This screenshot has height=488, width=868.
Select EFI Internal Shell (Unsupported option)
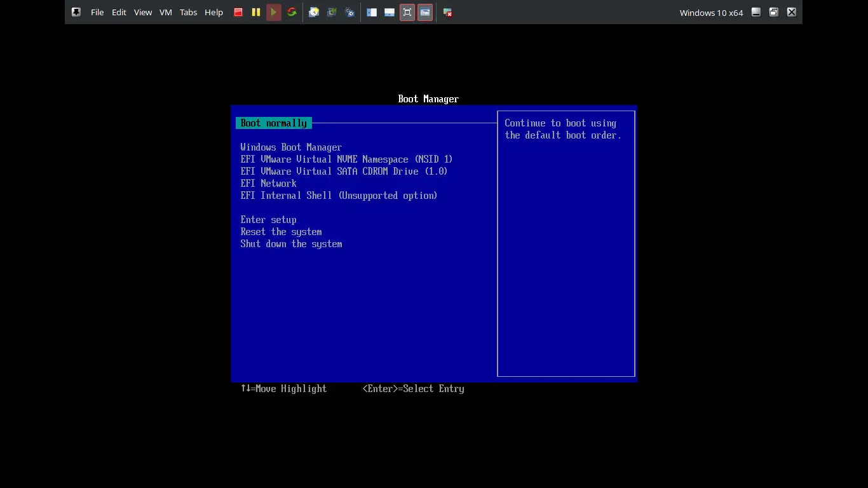click(339, 196)
